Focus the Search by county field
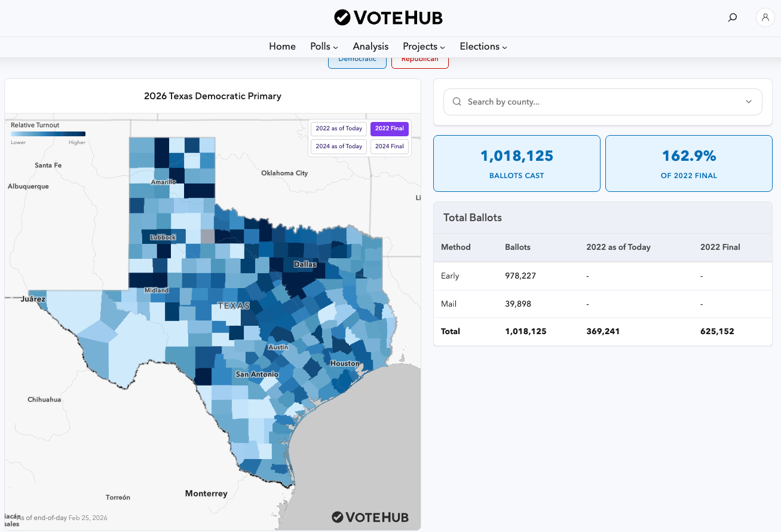 pyautogui.click(x=598, y=102)
